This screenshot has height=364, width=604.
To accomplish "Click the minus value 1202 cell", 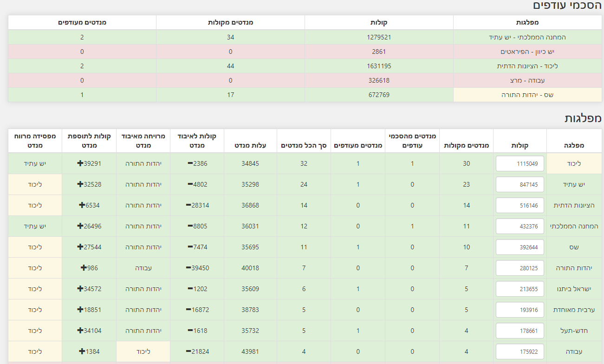I will [197, 289].
